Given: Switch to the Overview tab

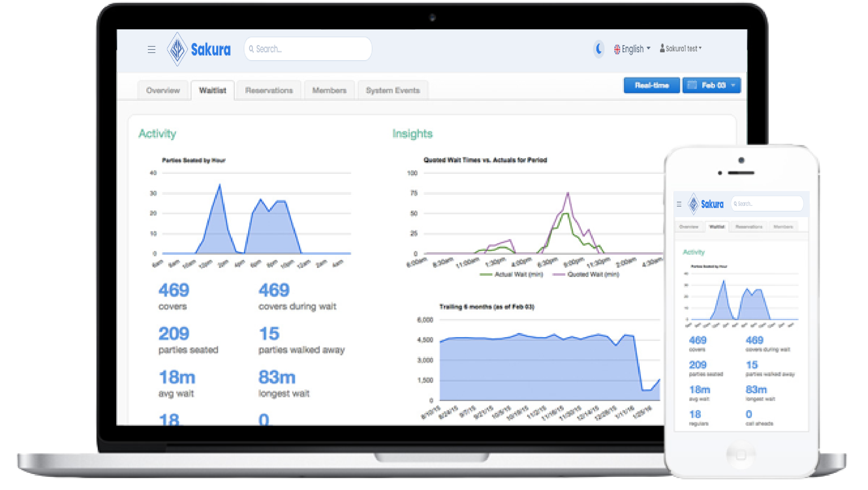Looking at the screenshot, I should pos(163,90).
